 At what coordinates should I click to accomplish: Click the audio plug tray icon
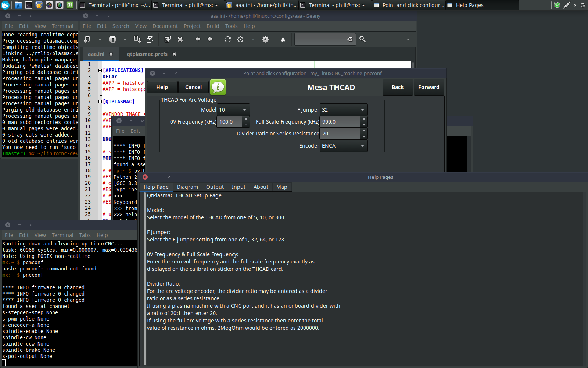click(x=566, y=5)
